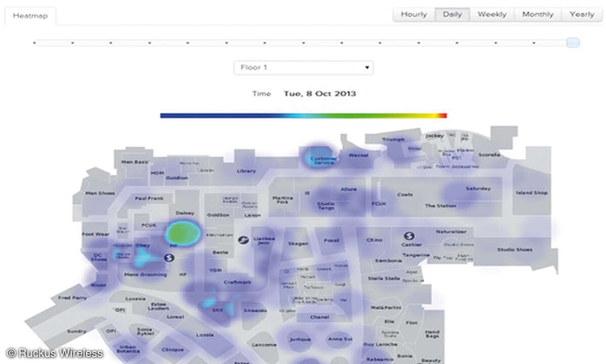Click the Shiseido store label
Image resolution: width=606 pixels, height=364 pixels.
[x=255, y=310]
